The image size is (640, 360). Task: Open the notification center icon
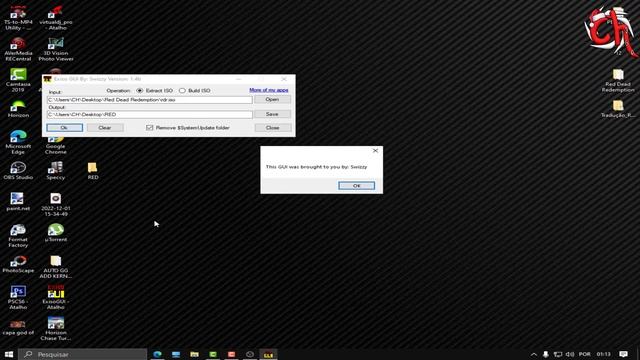coord(623,354)
